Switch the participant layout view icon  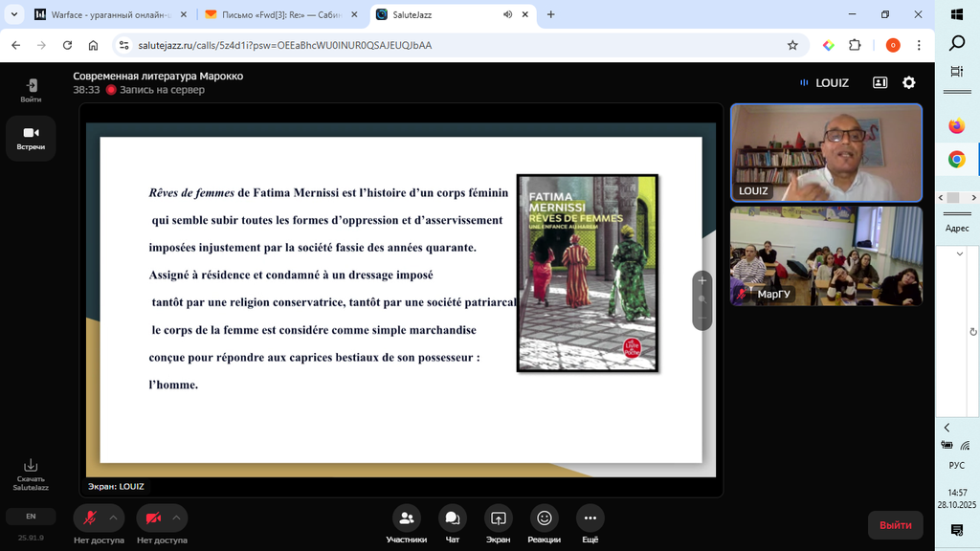(x=880, y=83)
